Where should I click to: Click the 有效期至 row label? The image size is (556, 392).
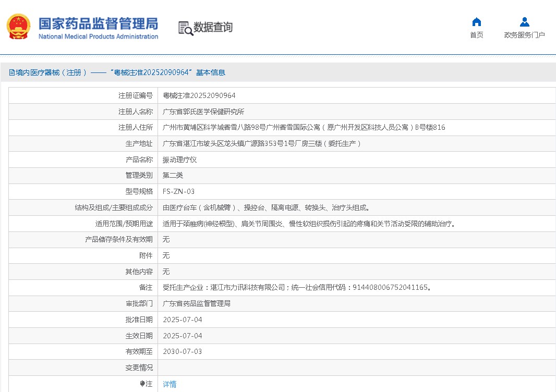(x=139, y=351)
